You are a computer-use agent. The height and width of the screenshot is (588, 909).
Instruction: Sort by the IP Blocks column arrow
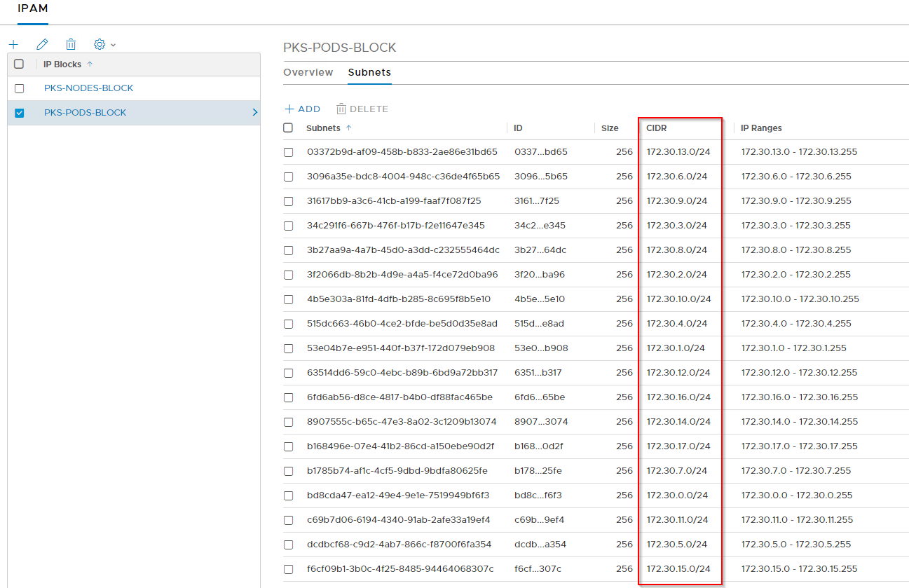[90, 64]
